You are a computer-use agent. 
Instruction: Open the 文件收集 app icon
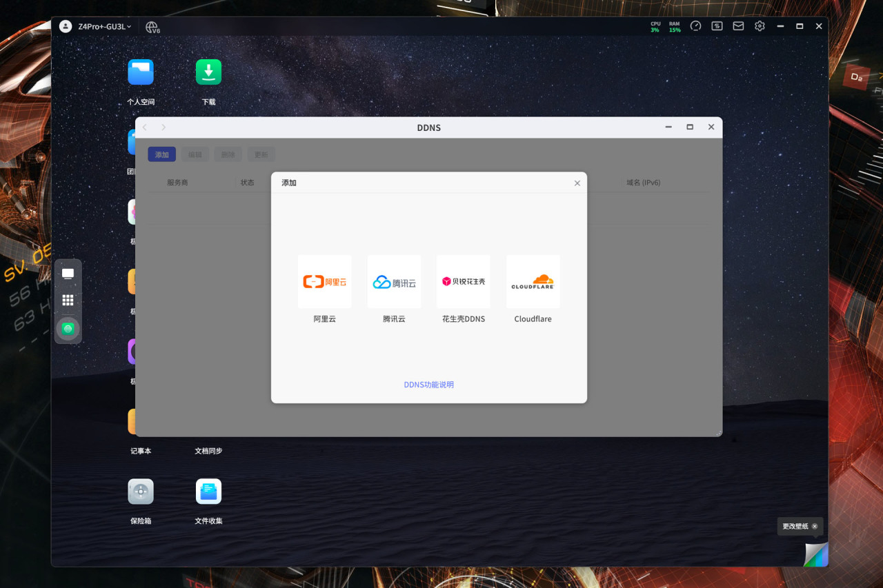pyautogui.click(x=208, y=491)
